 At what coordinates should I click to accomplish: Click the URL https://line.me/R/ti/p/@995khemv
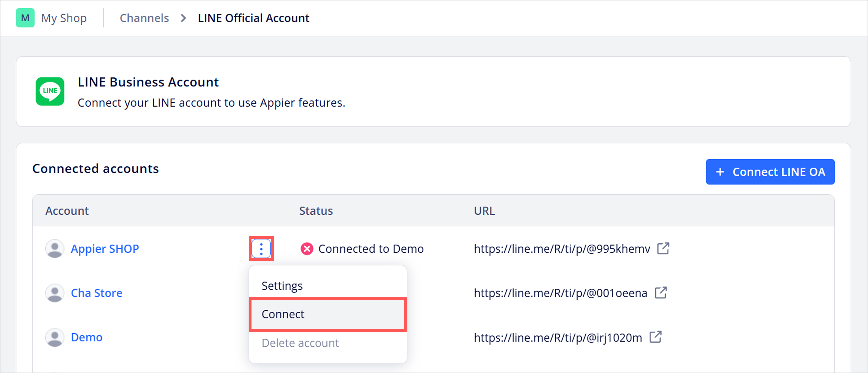click(562, 249)
